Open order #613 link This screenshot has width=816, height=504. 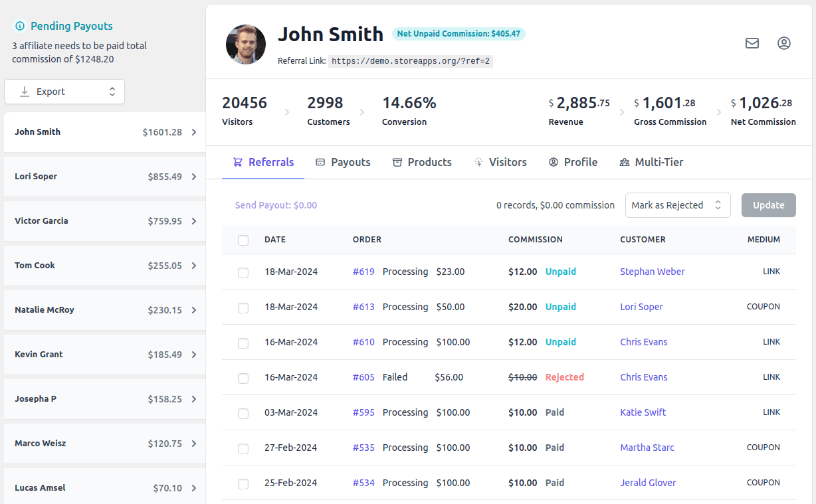pyautogui.click(x=363, y=307)
